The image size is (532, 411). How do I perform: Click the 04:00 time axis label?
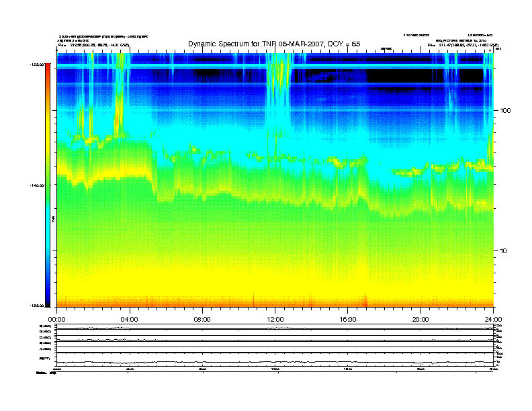point(130,320)
